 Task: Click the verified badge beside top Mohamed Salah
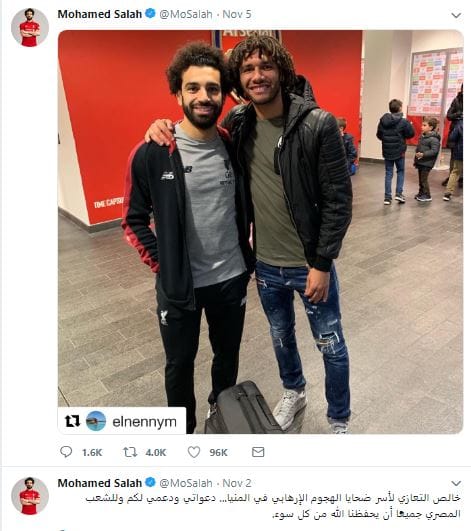click(x=150, y=14)
